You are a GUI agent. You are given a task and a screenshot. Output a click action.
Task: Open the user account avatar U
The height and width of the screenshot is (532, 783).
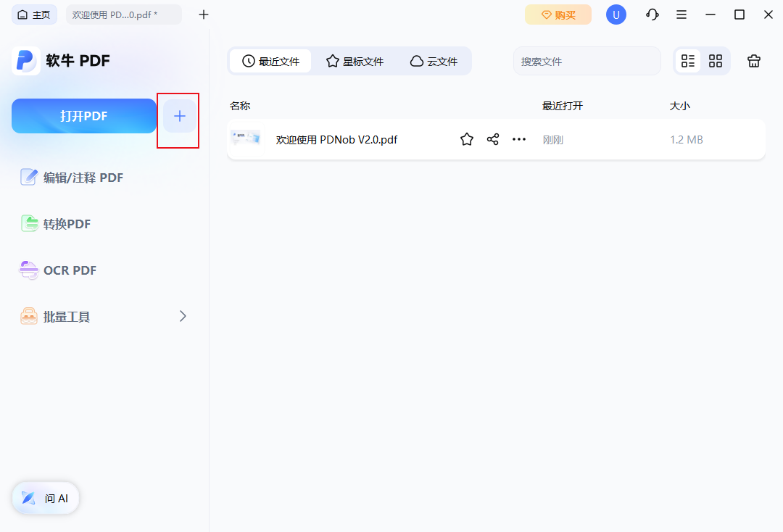(616, 14)
